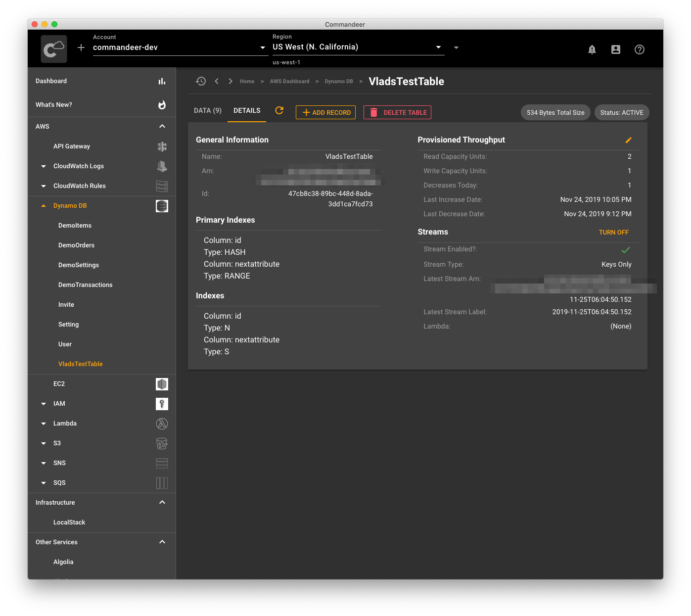Expand the Lambda tree node

44,424
